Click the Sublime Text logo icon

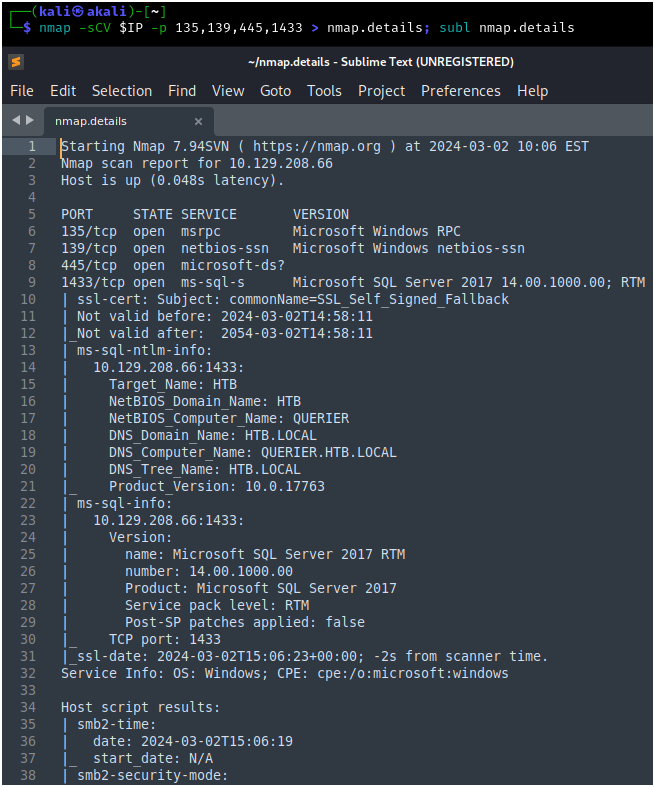coord(16,62)
